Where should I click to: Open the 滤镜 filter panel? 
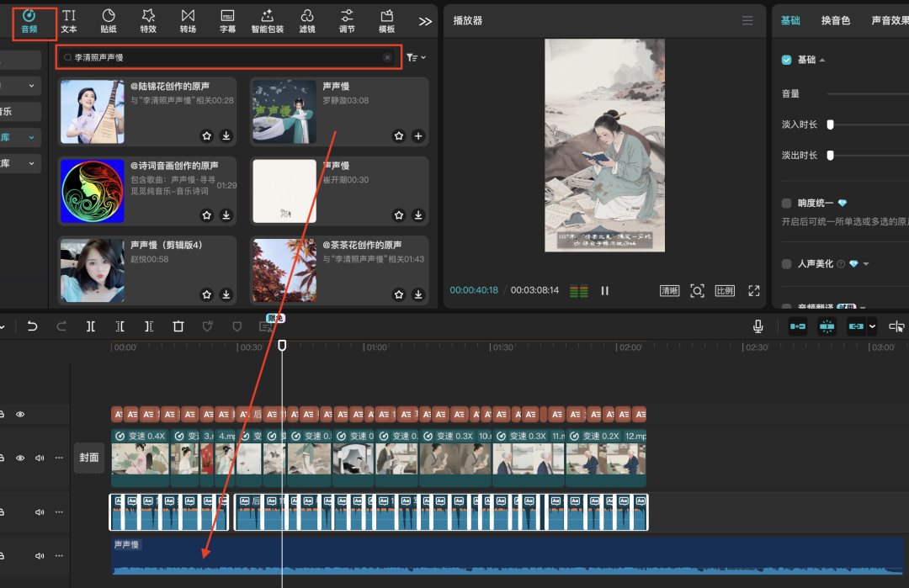pyautogui.click(x=307, y=21)
